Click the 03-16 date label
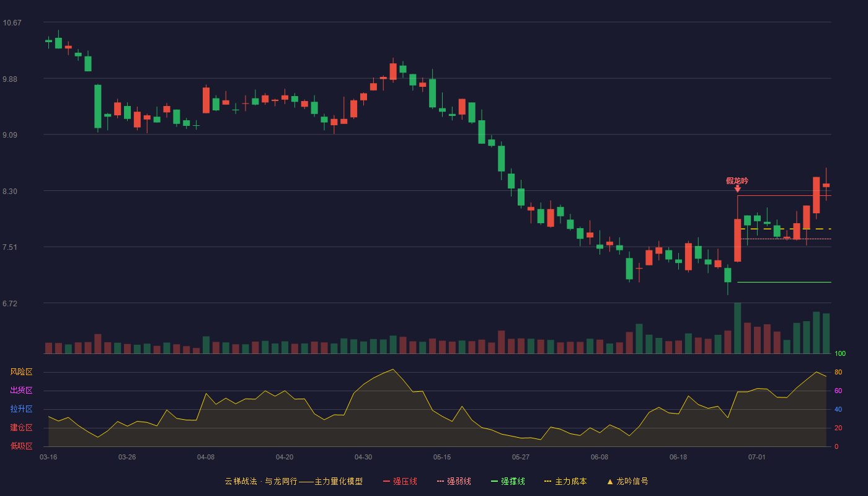The height and width of the screenshot is (496, 868). pyautogui.click(x=48, y=457)
